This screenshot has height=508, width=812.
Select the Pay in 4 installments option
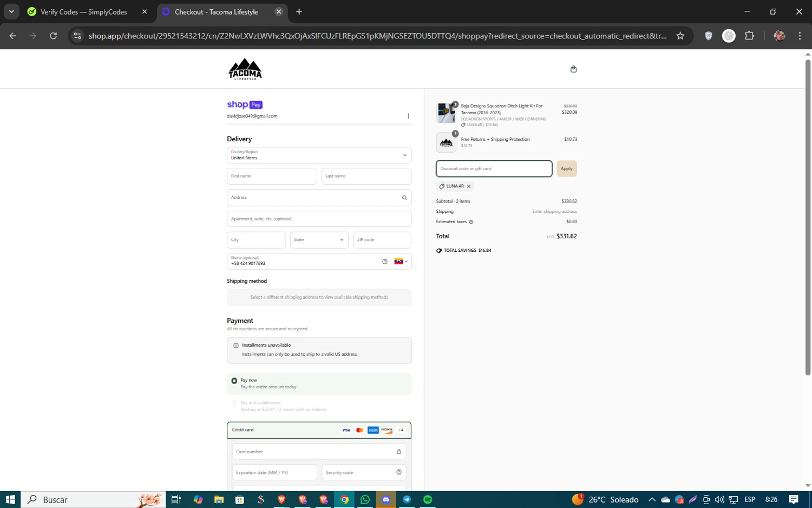[234, 403]
